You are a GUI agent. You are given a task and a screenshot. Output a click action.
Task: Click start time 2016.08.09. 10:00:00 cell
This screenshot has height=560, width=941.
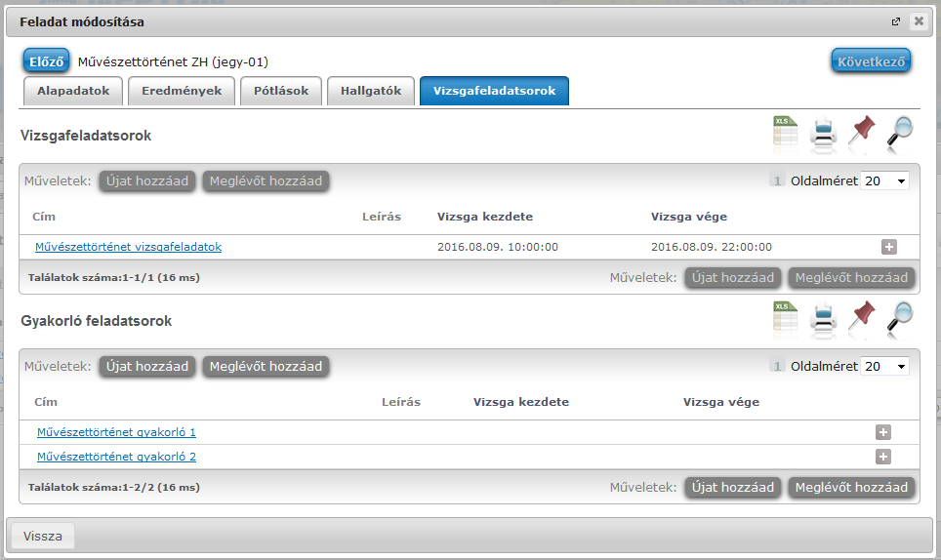[x=498, y=247]
